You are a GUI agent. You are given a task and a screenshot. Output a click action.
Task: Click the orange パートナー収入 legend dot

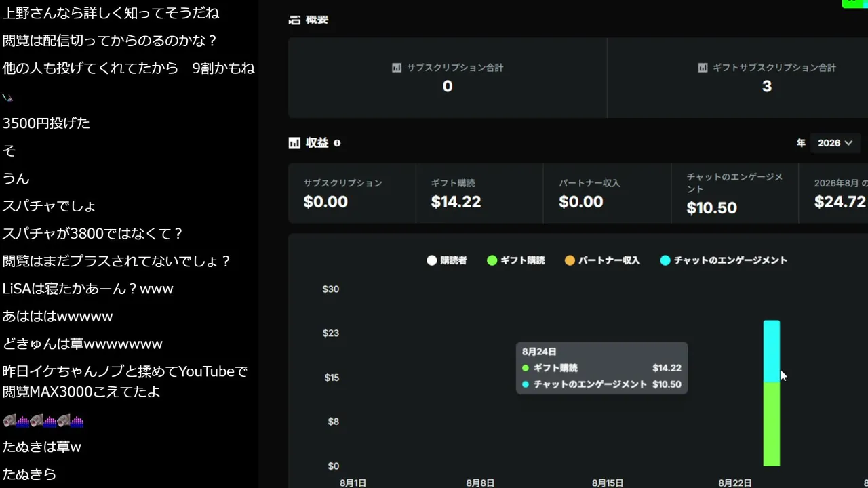pyautogui.click(x=570, y=260)
